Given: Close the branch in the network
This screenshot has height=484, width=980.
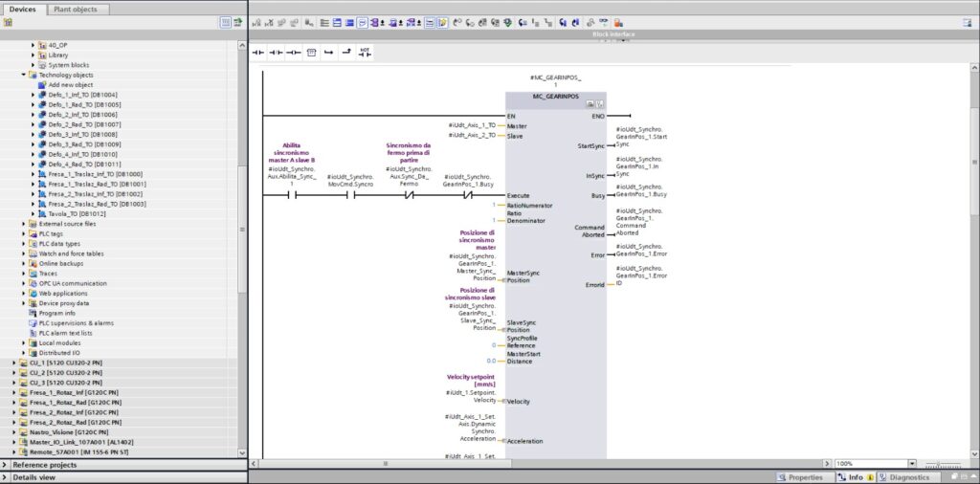Looking at the screenshot, I should tap(346, 53).
